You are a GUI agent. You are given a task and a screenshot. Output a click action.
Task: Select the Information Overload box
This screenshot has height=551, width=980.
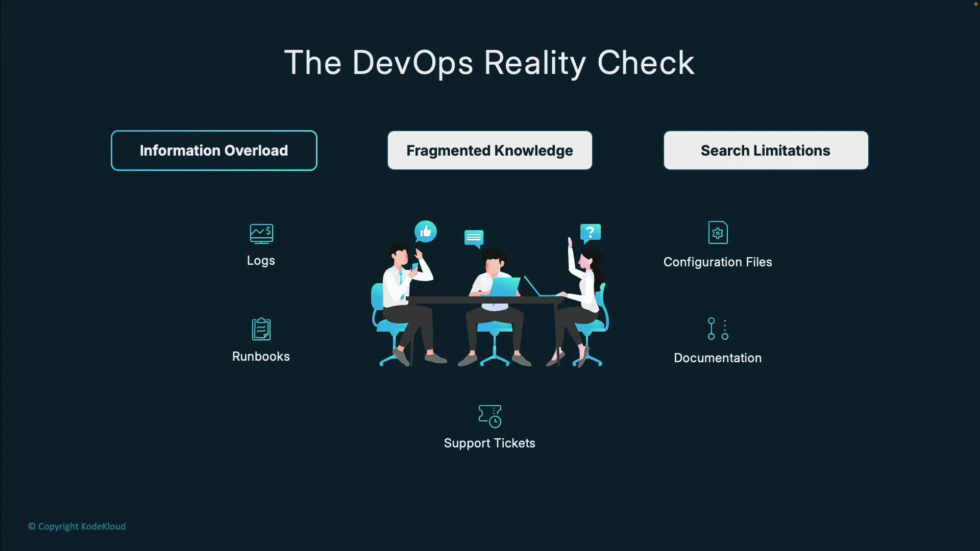[214, 151]
